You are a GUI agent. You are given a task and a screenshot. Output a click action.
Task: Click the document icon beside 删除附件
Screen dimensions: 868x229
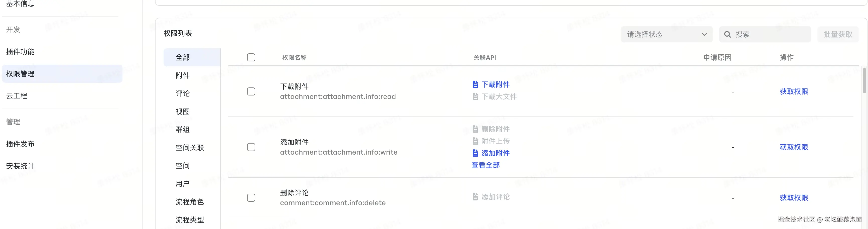pyautogui.click(x=475, y=129)
